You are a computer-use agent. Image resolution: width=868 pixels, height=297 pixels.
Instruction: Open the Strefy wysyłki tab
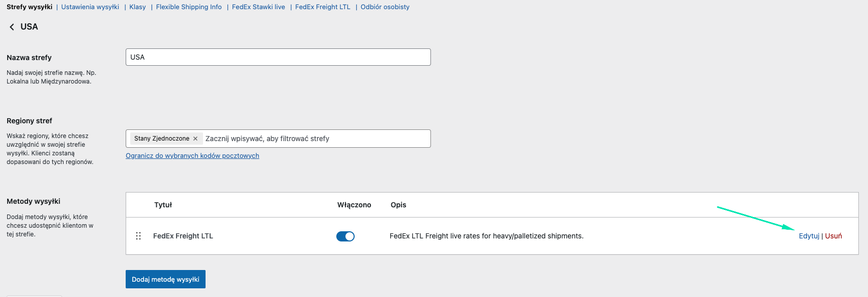pyautogui.click(x=30, y=7)
